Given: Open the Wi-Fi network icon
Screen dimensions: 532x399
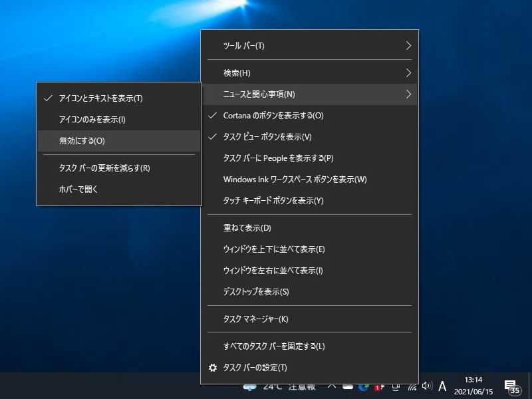Looking at the screenshot, I should pos(413,387).
